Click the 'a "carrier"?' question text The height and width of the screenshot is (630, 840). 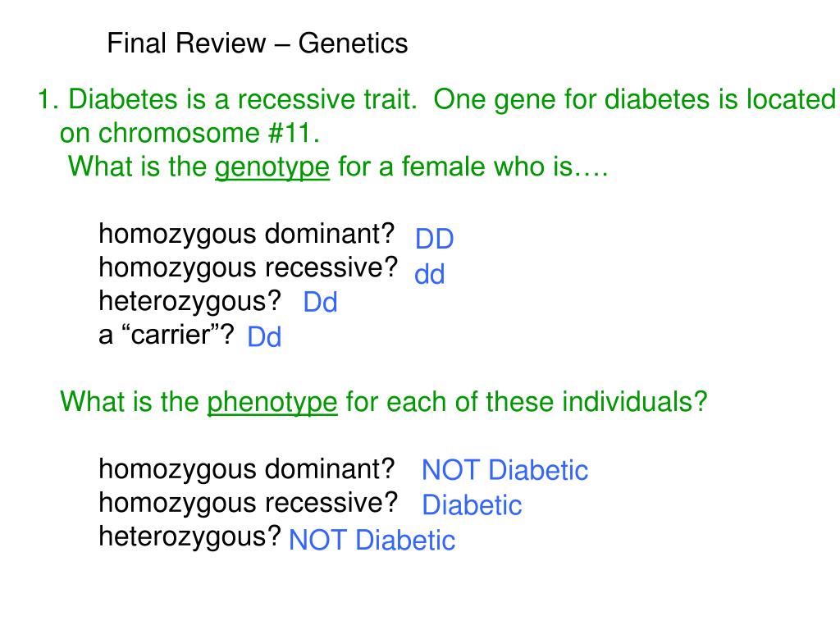[x=166, y=335]
